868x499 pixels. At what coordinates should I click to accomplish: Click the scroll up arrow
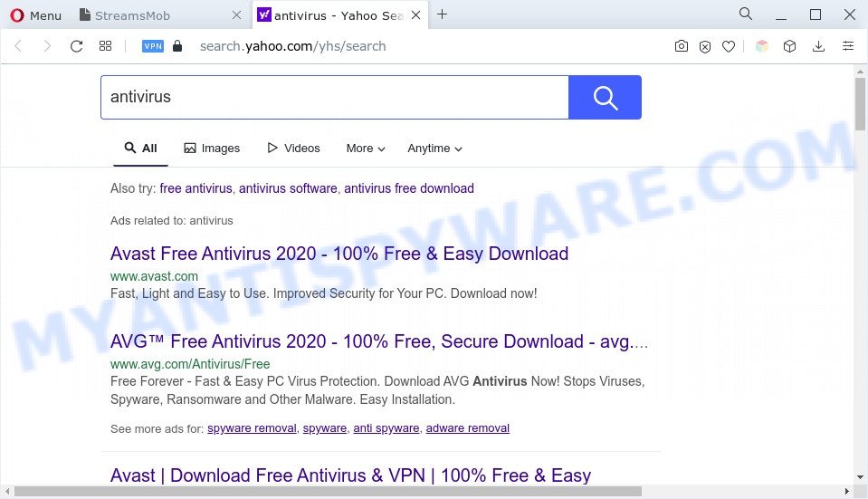pyautogui.click(x=860, y=71)
